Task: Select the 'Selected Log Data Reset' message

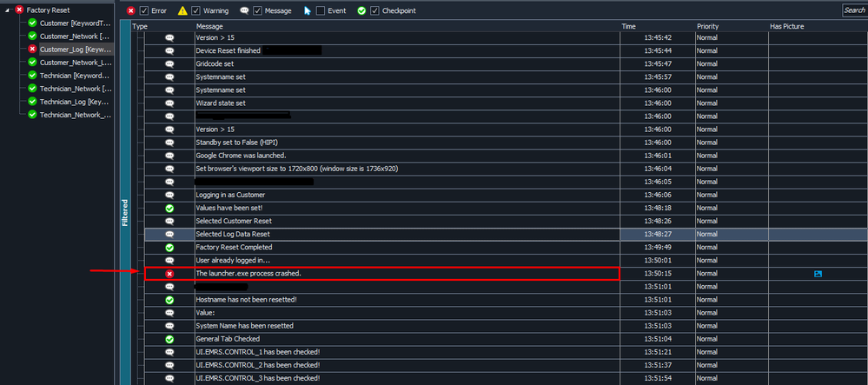Action: point(233,235)
